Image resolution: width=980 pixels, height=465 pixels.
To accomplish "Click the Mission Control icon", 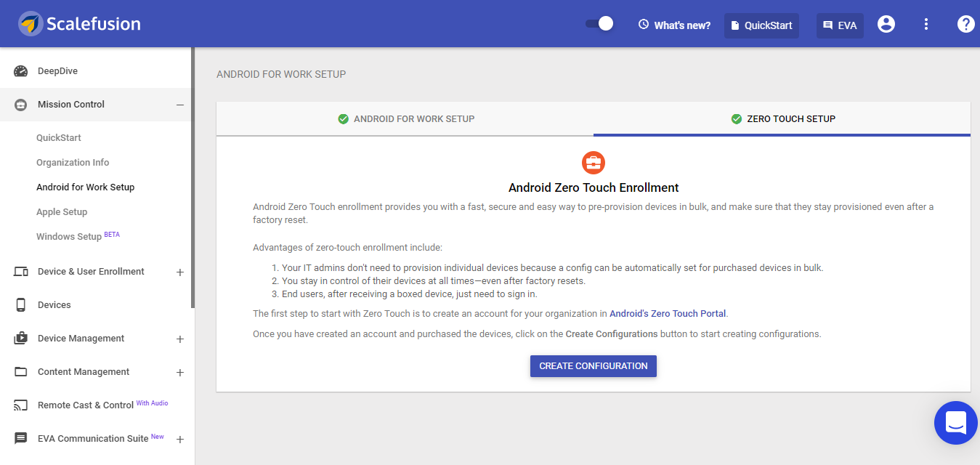I will coord(21,105).
